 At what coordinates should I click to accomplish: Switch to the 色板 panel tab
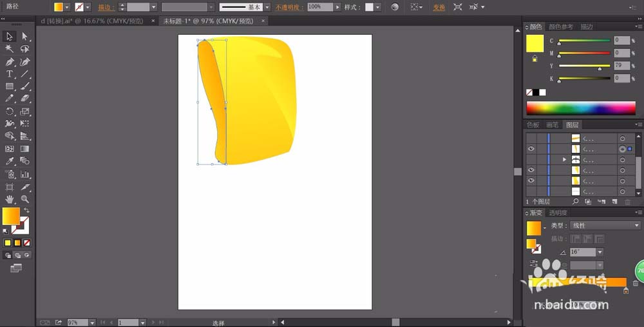tap(533, 124)
